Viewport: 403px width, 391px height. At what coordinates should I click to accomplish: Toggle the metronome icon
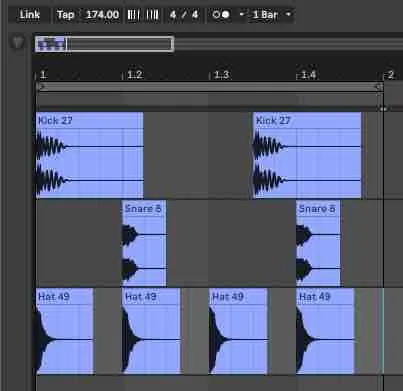[221, 15]
